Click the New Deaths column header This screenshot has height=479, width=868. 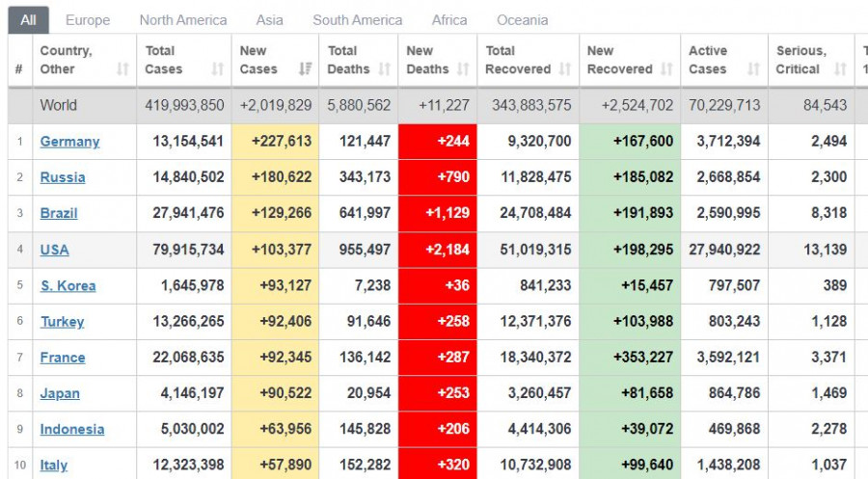pos(437,60)
